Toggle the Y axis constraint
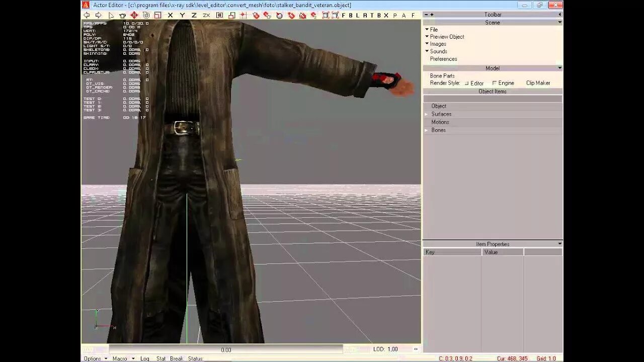644x362 pixels. [x=182, y=15]
